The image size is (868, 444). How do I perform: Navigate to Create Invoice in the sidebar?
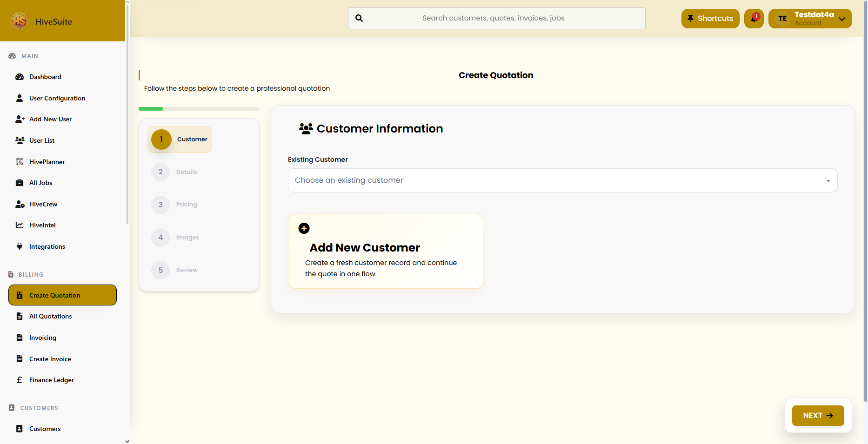(50, 359)
